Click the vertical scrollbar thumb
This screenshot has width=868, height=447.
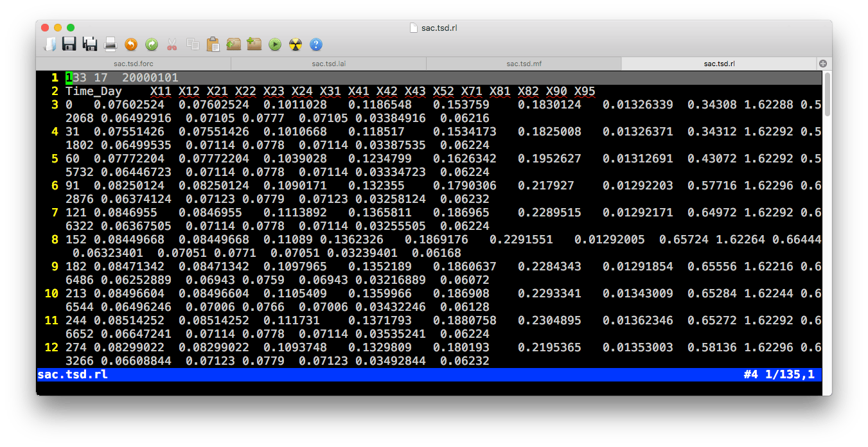click(x=828, y=94)
